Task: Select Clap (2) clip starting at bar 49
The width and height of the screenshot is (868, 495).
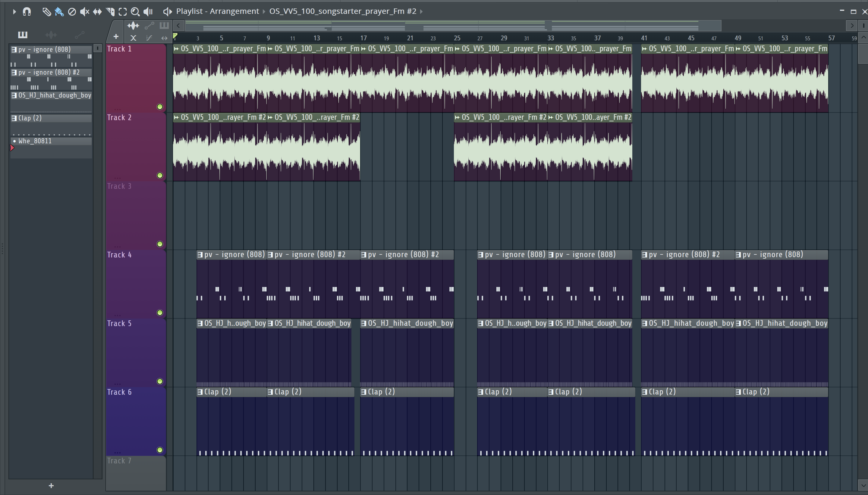Action: tap(782, 422)
